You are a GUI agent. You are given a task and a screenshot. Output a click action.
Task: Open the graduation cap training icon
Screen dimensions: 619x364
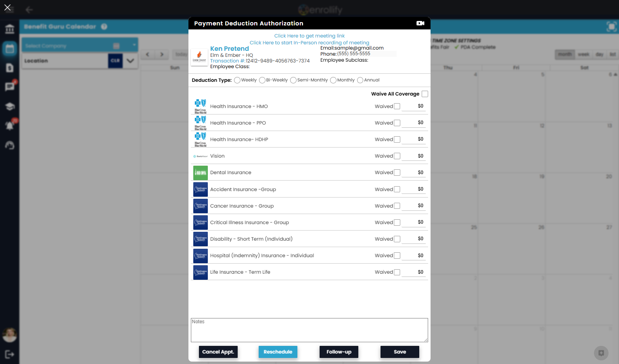(x=10, y=106)
